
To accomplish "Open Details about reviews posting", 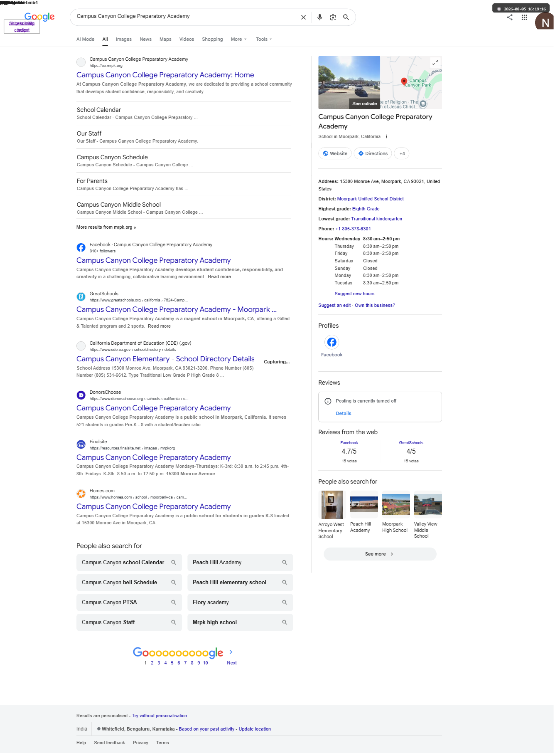I will (x=344, y=413).
